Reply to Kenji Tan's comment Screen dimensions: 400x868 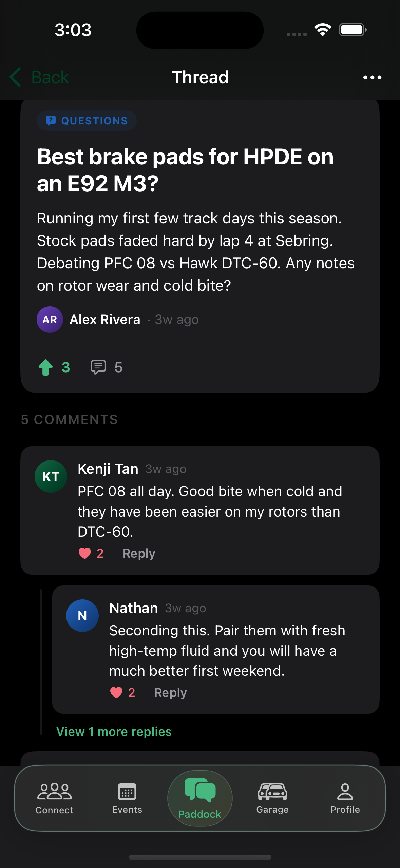point(139,554)
